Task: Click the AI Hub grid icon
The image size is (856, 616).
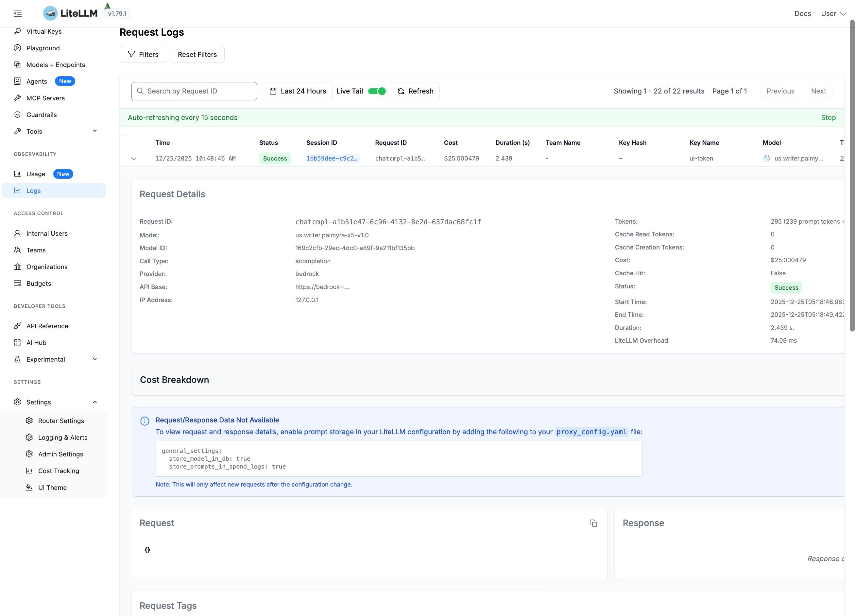Action: coord(17,343)
